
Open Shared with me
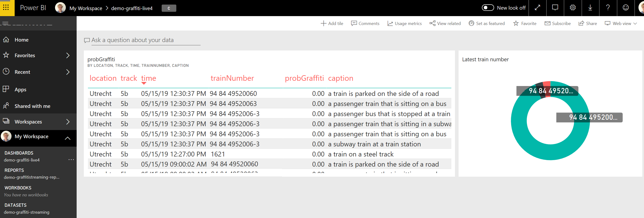point(32,106)
